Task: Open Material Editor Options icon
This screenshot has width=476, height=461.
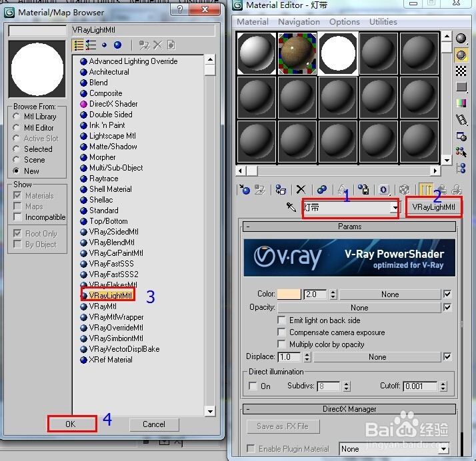Action: click(461, 136)
